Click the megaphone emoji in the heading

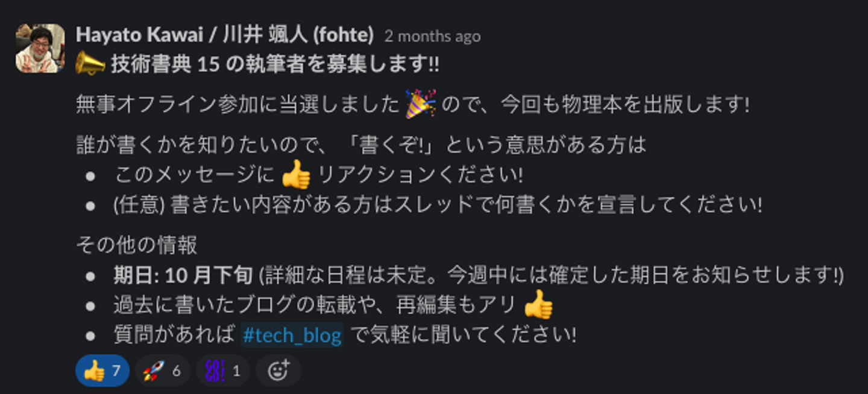pos(90,64)
